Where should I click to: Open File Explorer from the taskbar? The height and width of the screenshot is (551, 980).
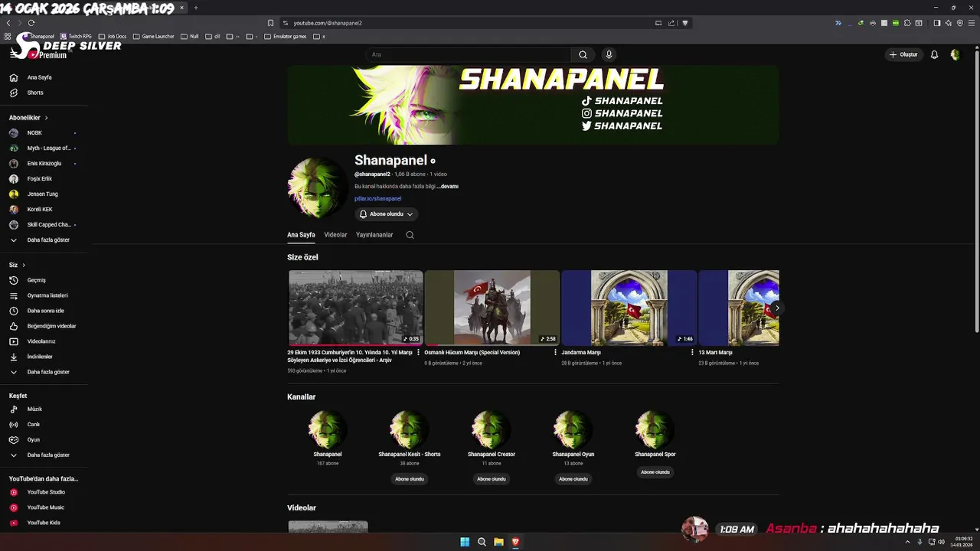[498, 542]
